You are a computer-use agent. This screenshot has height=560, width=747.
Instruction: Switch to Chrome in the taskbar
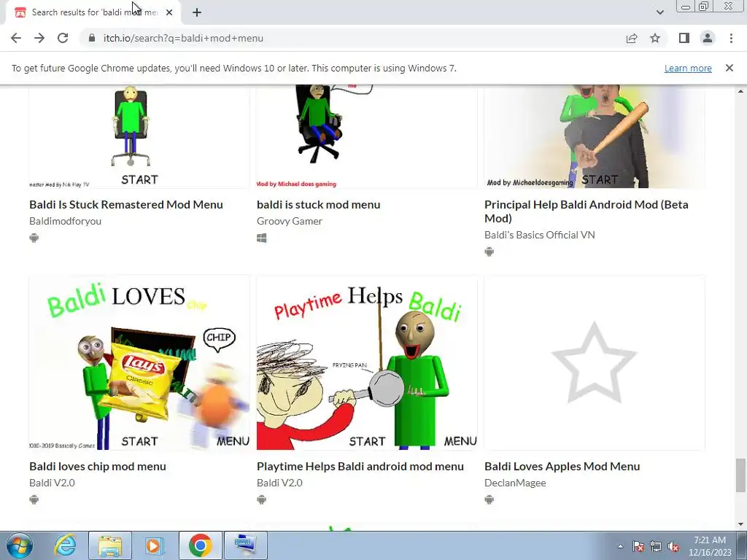[x=201, y=545]
